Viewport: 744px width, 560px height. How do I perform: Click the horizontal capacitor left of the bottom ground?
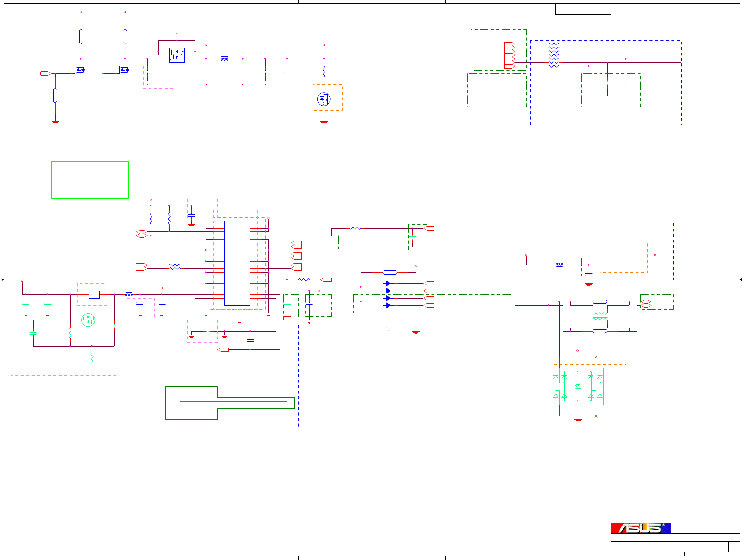pyautogui.click(x=389, y=328)
